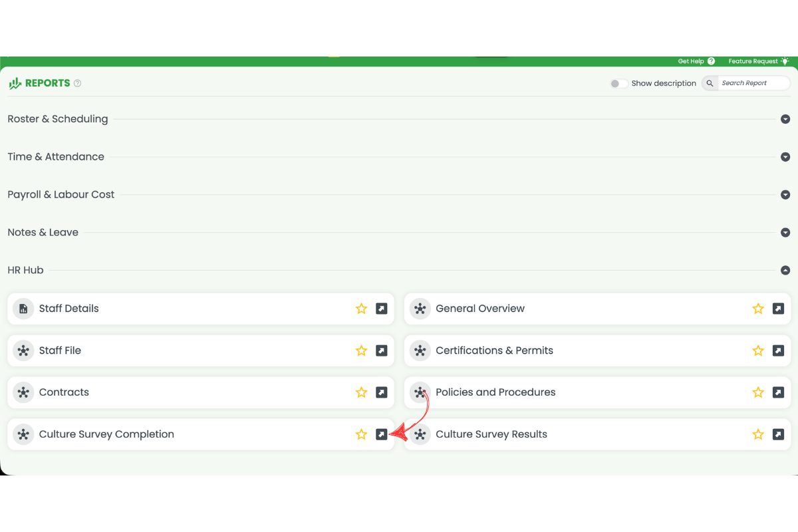
Task: Click the help icon beside REPORTS heading
Action: pos(78,82)
